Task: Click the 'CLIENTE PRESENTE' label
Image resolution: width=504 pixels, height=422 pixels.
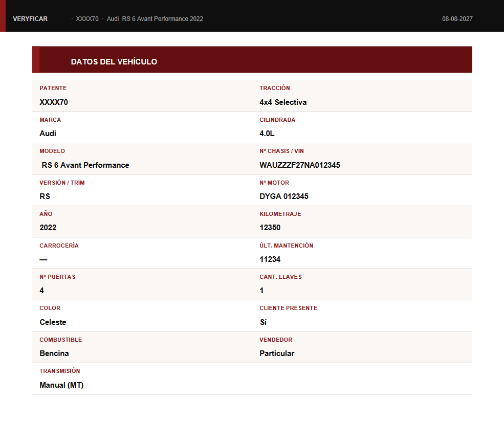Action: (288, 308)
